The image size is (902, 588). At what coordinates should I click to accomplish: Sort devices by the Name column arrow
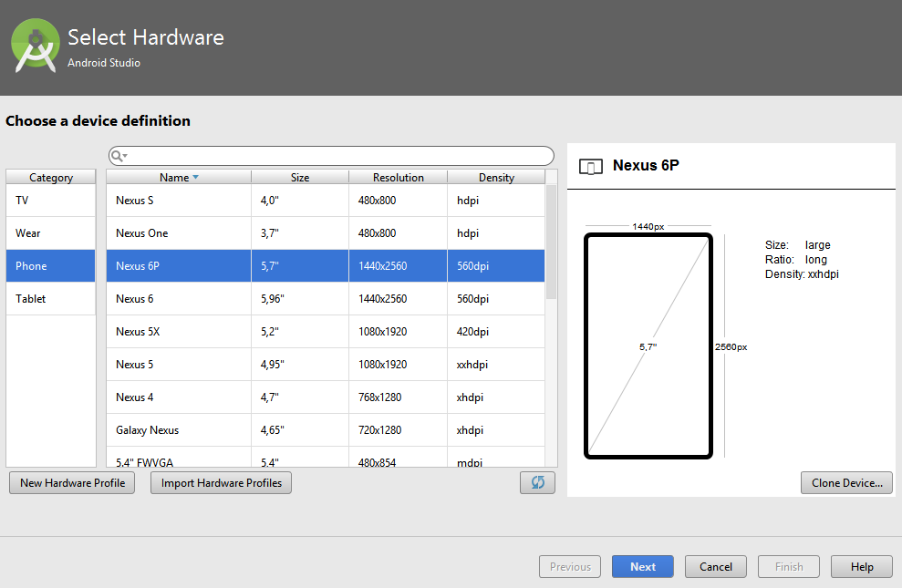point(195,177)
